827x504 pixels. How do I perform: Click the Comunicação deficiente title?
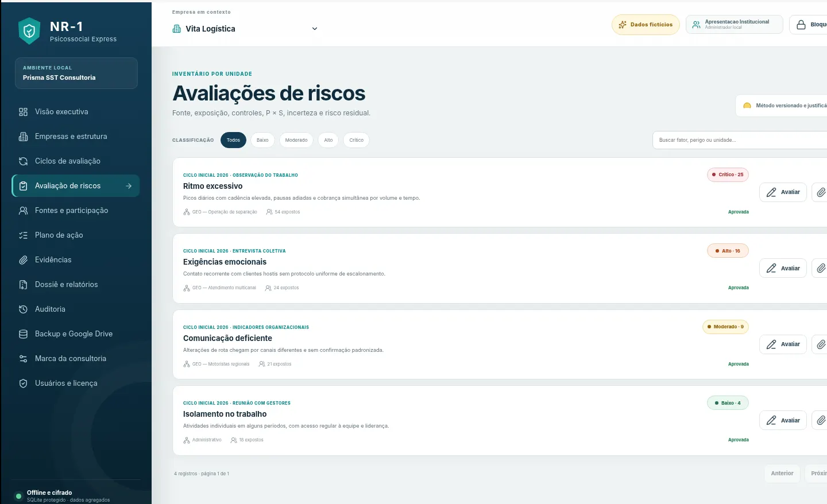tap(227, 338)
